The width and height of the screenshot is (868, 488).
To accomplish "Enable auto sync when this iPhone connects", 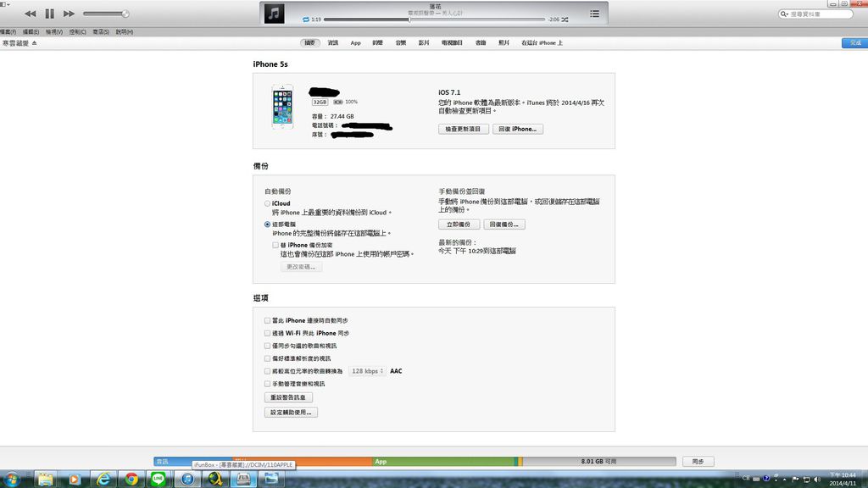I will tap(267, 320).
